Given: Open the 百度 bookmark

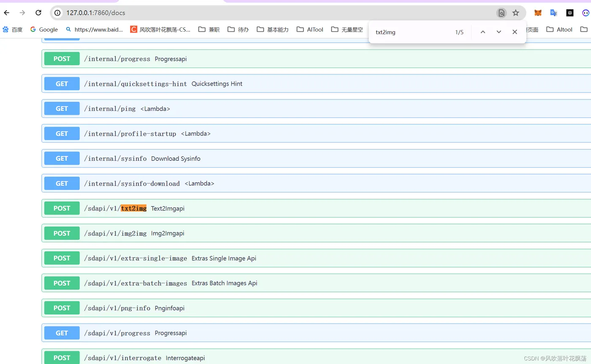Looking at the screenshot, I should tap(12, 30).
